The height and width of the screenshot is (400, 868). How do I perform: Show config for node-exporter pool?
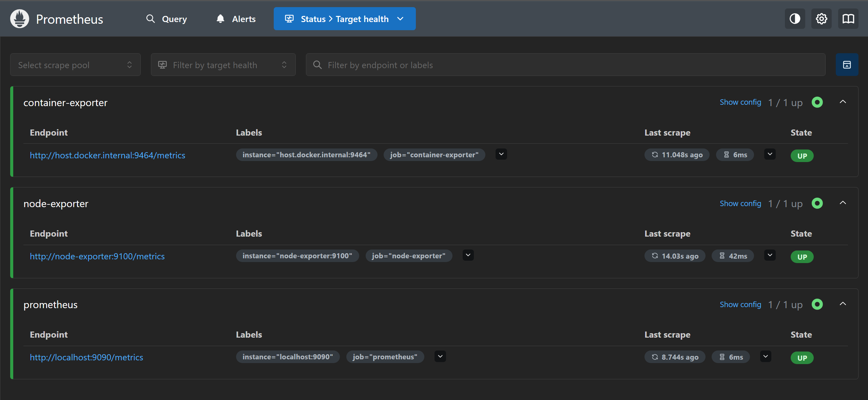(740, 203)
